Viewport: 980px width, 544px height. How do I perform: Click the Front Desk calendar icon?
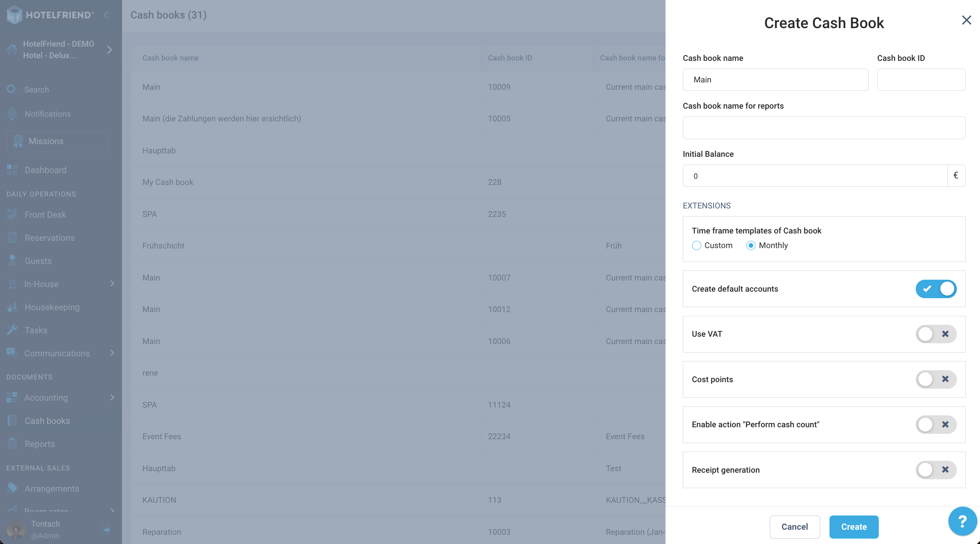tap(12, 214)
